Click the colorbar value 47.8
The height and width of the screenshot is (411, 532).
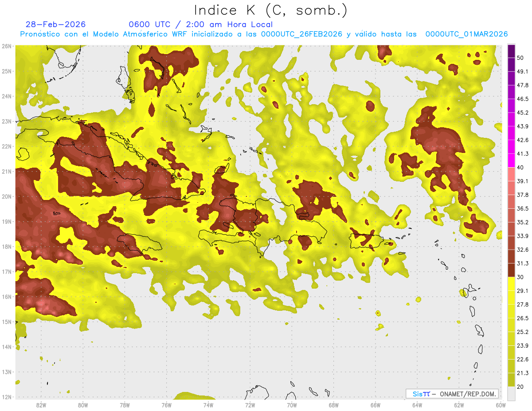click(x=523, y=85)
